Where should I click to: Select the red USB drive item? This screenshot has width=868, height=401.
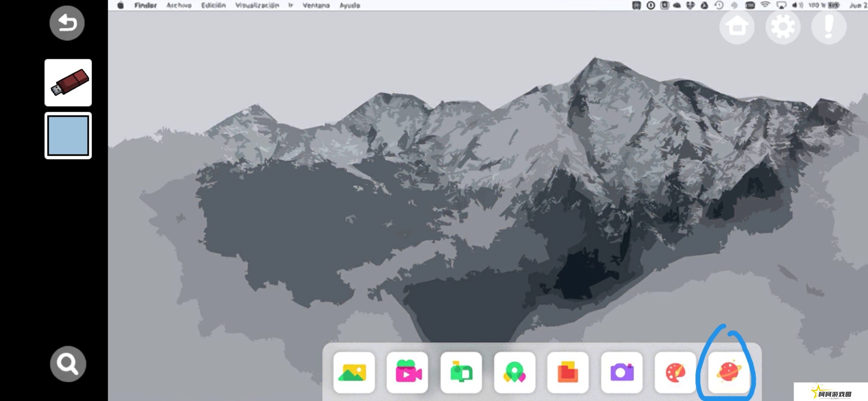(x=68, y=82)
